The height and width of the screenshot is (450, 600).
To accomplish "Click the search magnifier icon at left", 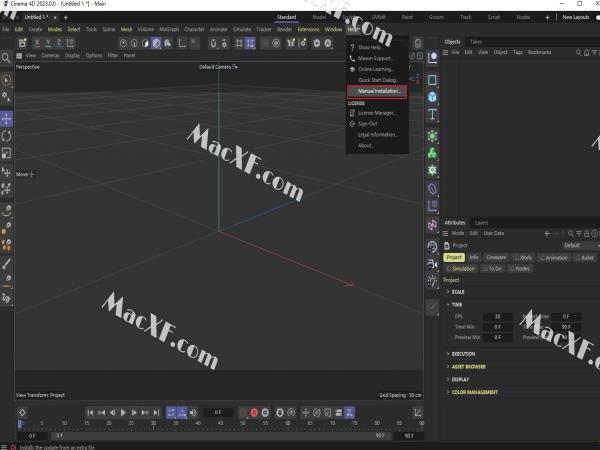I will pyautogui.click(x=6, y=58).
